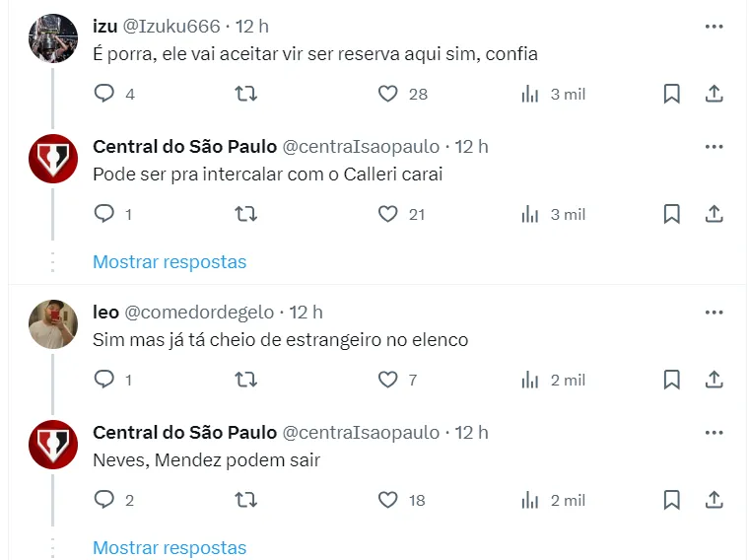Share leo's tweet
The height and width of the screenshot is (560, 749).
(x=715, y=380)
